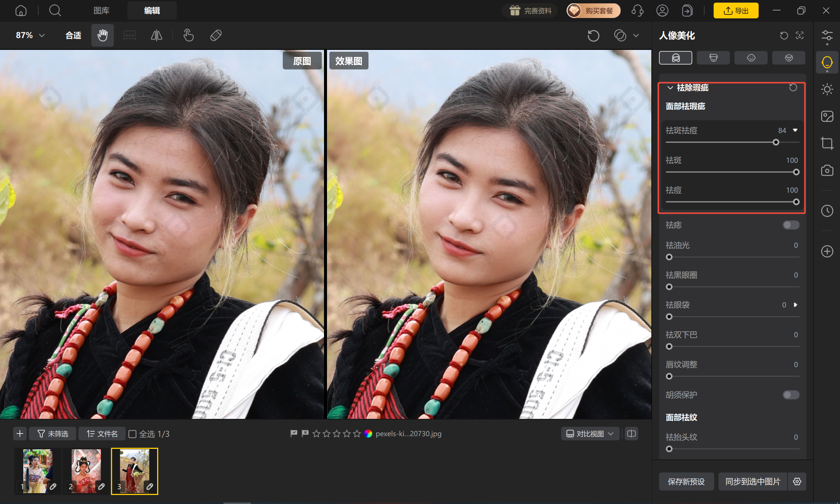
Task: Open the history clock panel
Action: coord(827,211)
